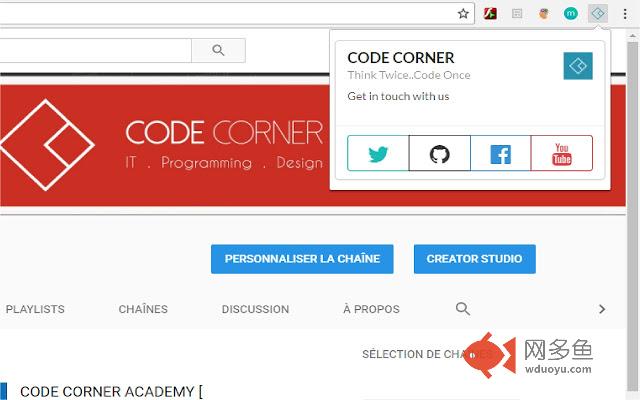This screenshot has height=400, width=640.
Task: Open CREATOR STUDIO
Action: tap(474, 259)
